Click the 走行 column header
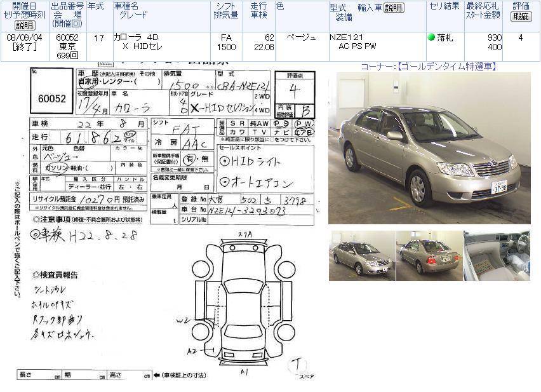 pyautogui.click(x=259, y=6)
